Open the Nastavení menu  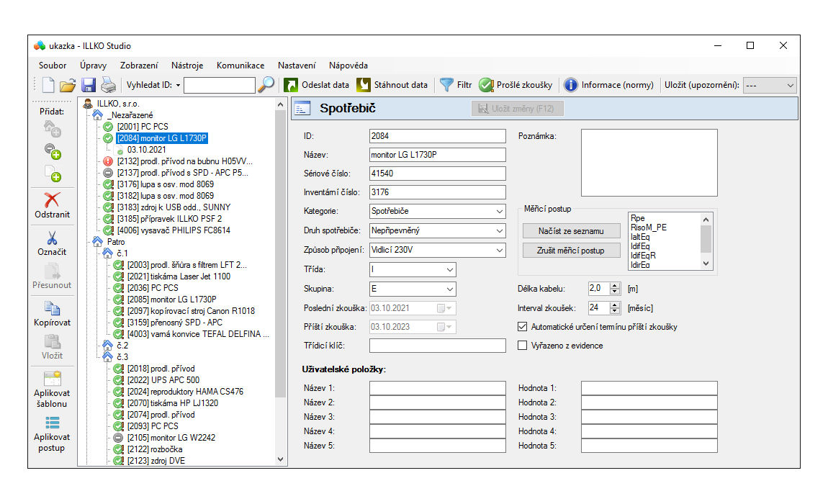[x=297, y=66]
